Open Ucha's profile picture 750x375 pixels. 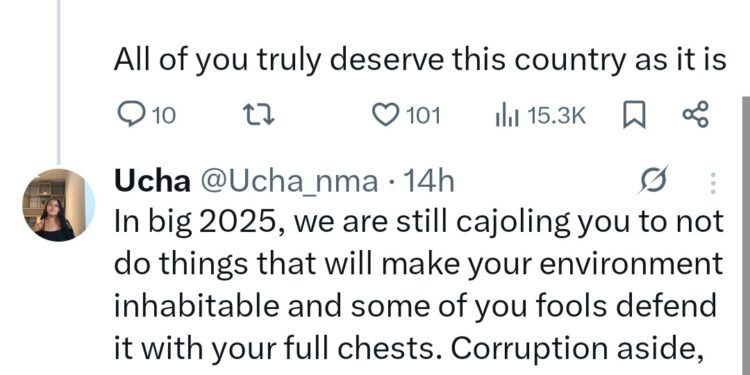[x=59, y=205]
